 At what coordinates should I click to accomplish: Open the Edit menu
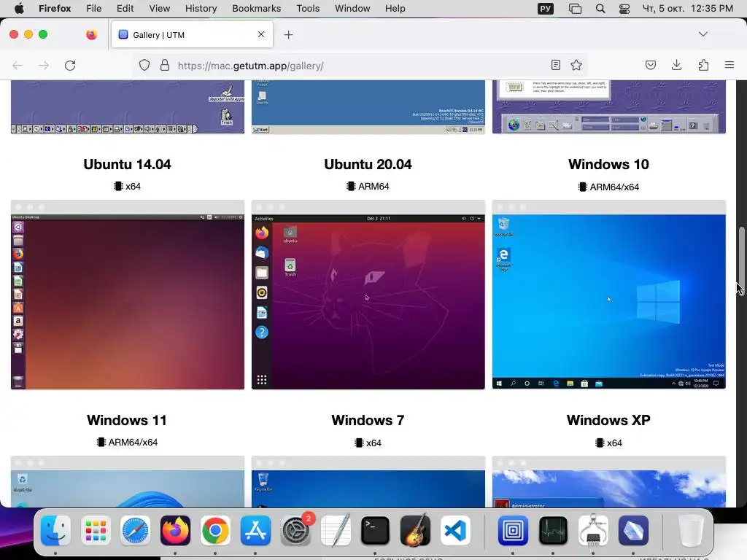tap(125, 8)
